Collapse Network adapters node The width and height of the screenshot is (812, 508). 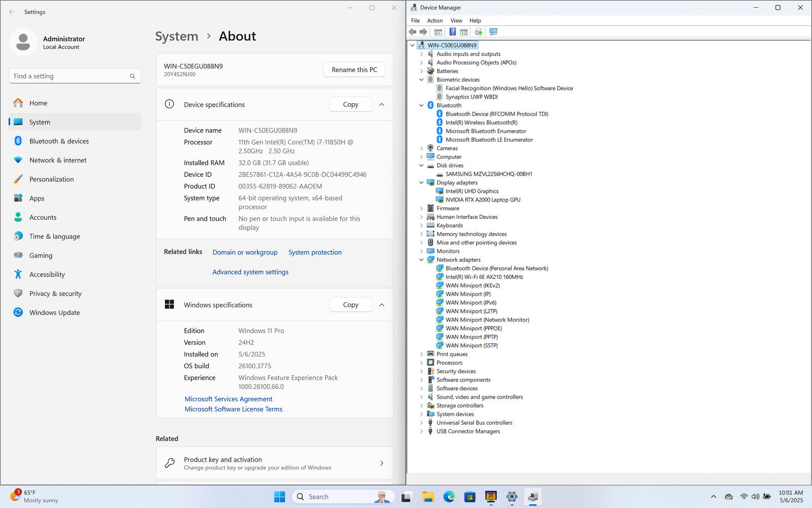[421, 260]
